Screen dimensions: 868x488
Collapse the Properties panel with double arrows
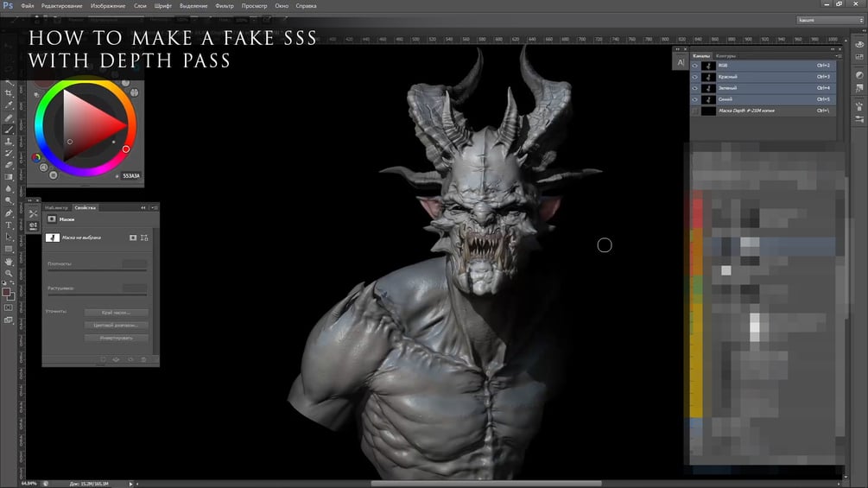143,208
